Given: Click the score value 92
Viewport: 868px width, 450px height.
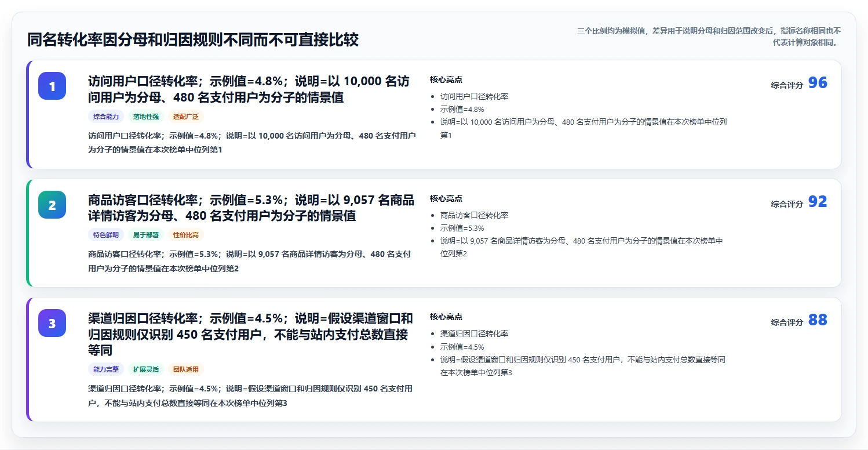Looking at the screenshot, I should point(818,202).
